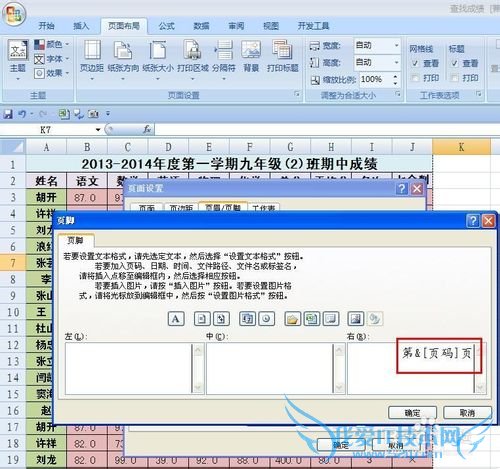
Task: Click the 背景 background button
Action: (251, 57)
